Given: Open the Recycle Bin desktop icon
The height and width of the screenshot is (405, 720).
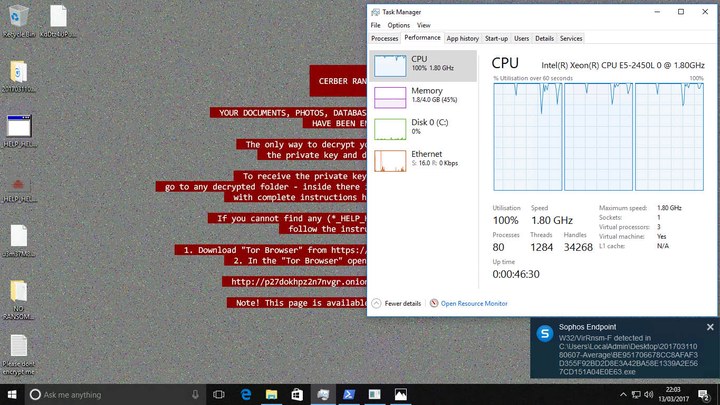Looking at the screenshot, I should (18, 21).
